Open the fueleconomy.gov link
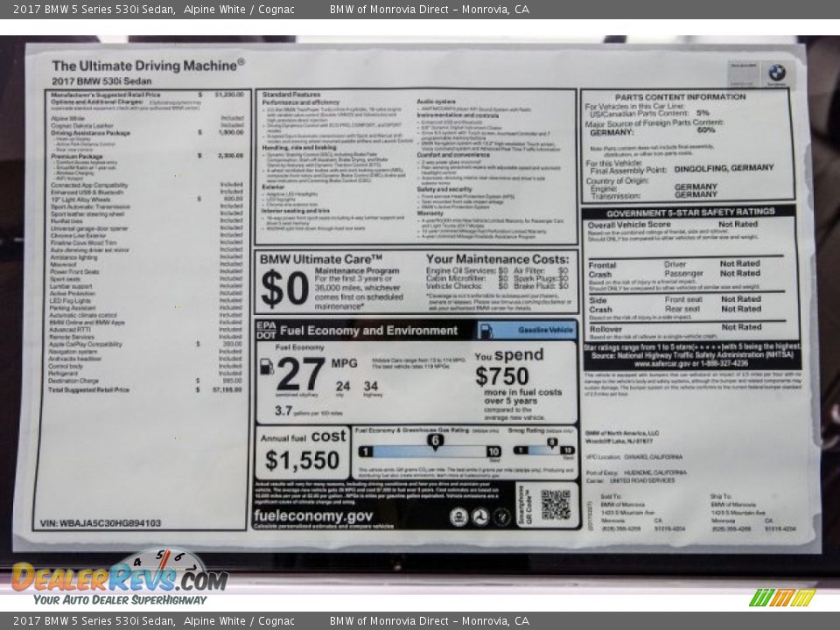 click(x=313, y=516)
